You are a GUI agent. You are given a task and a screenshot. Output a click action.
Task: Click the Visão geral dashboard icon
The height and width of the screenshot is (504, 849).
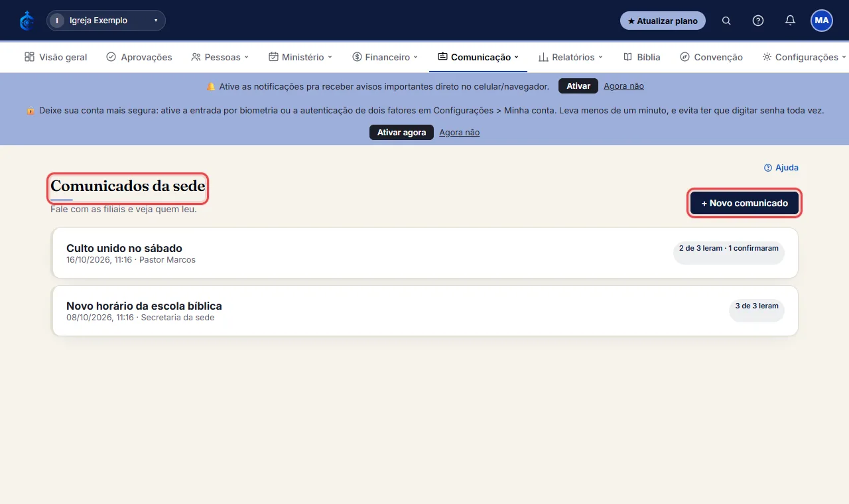(29, 57)
